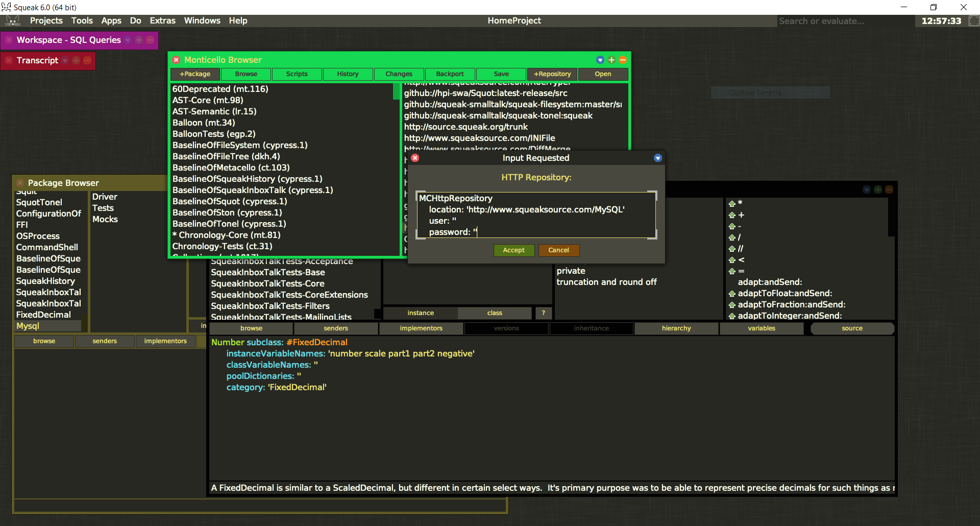Click the override arrow icon beside * method
The image size is (980, 526).
pyautogui.click(x=732, y=204)
